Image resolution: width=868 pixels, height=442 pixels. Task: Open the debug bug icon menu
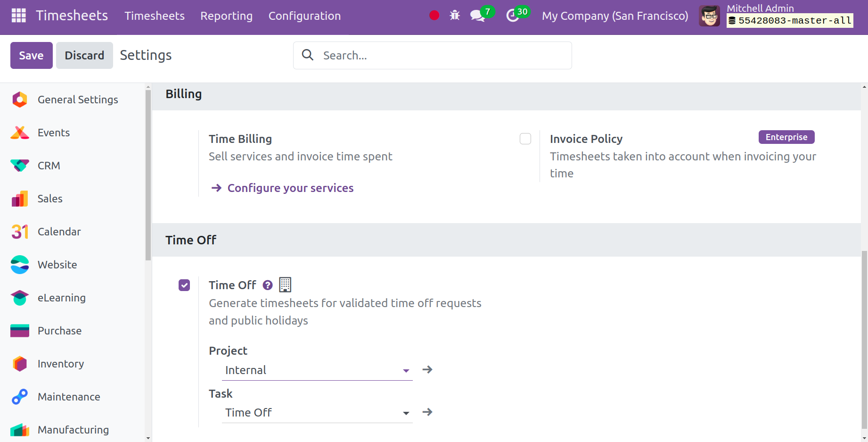(x=455, y=16)
